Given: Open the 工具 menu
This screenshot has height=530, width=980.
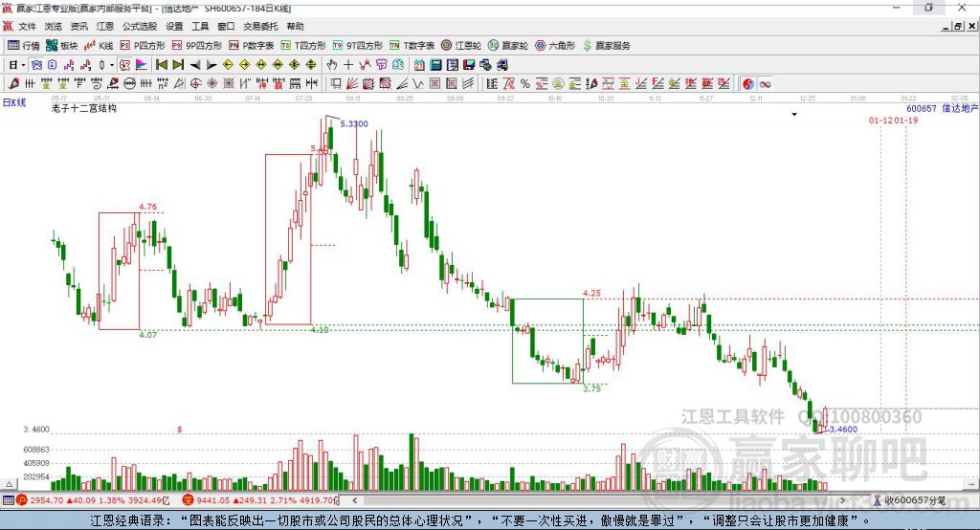Looking at the screenshot, I should click(x=200, y=26).
